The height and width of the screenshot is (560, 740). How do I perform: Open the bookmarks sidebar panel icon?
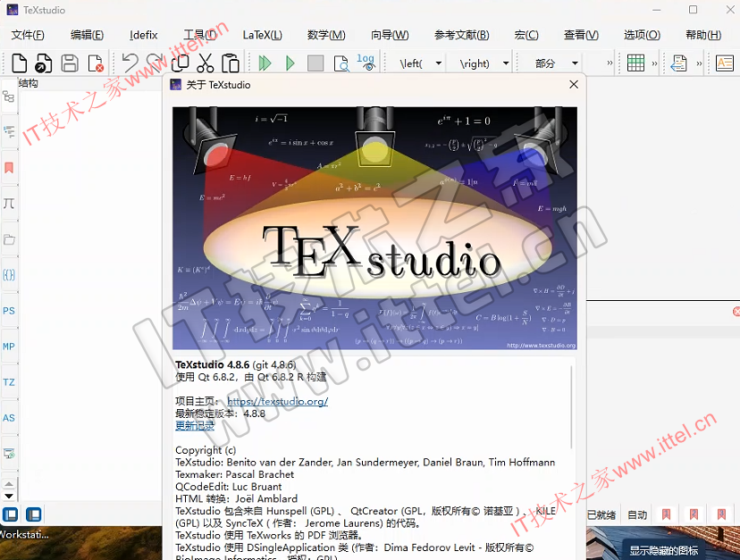(9, 168)
